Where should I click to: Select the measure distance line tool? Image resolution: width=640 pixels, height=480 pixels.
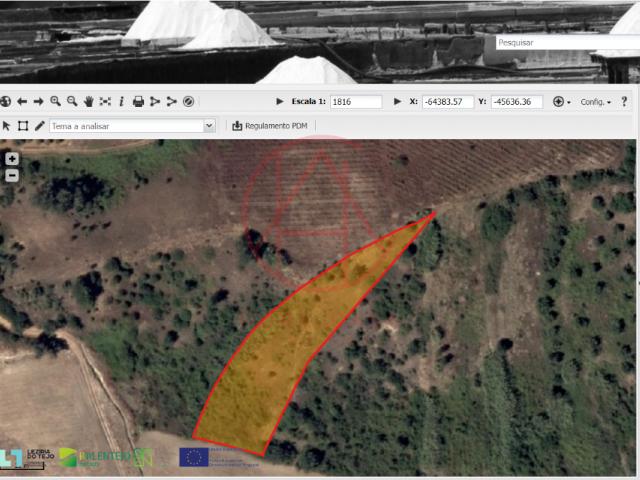click(171, 101)
